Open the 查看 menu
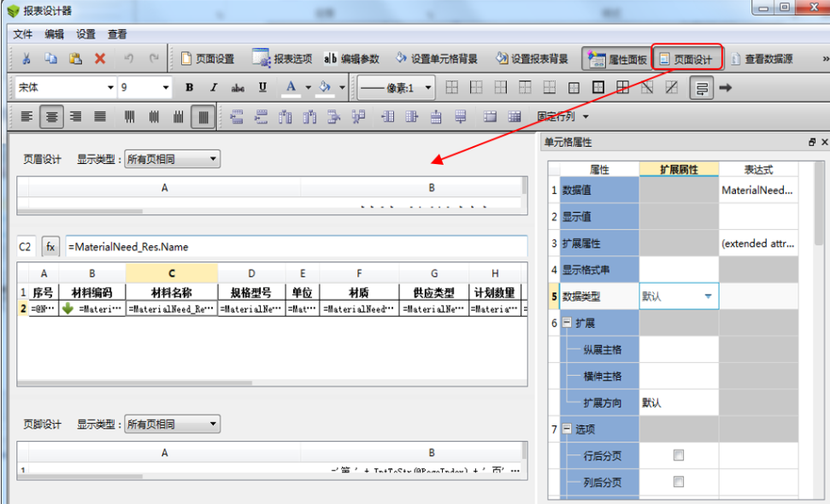The height and width of the screenshot is (504, 830). [x=117, y=34]
